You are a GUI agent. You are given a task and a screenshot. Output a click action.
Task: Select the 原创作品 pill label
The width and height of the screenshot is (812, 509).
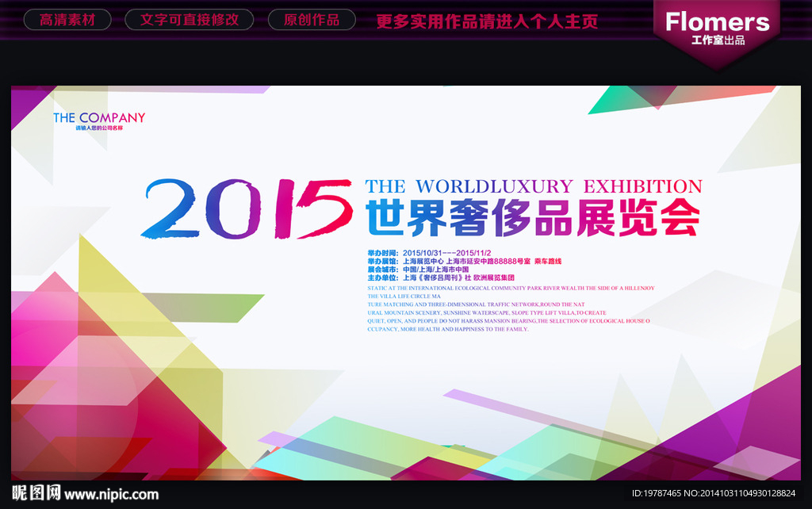(x=312, y=20)
